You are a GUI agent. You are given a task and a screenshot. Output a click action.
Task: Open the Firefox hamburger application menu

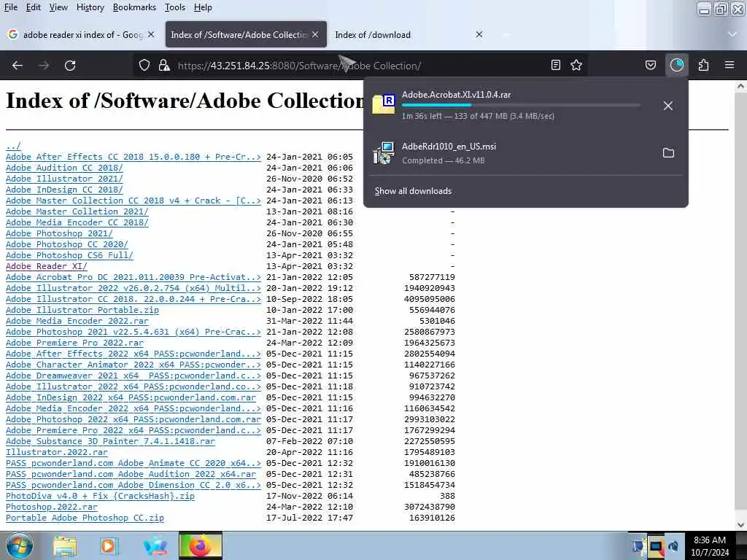click(x=729, y=65)
